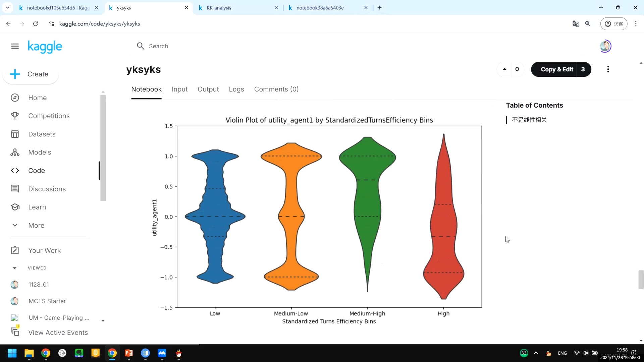
Task: Upvote the yksyks notebook
Action: click(504, 69)
